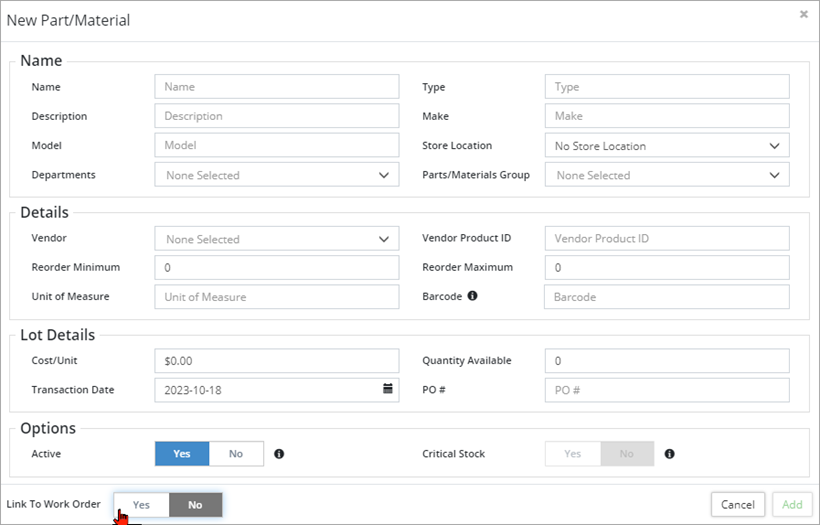This screenshot has height=525, width=820.
Task: Click the info icon next to Active
Action: 279,454
